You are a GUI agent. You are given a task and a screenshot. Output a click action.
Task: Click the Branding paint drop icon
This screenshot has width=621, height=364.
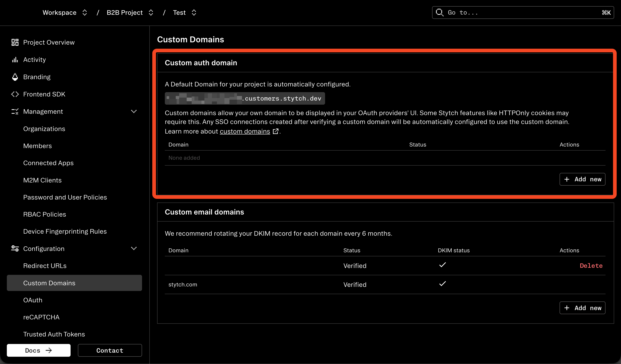[x=15, y=77]
